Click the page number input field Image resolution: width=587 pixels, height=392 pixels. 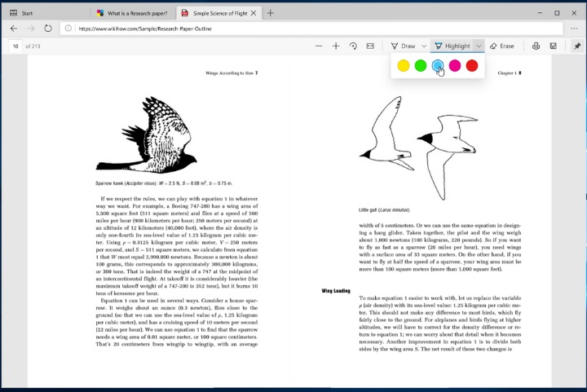click(15, 46)
